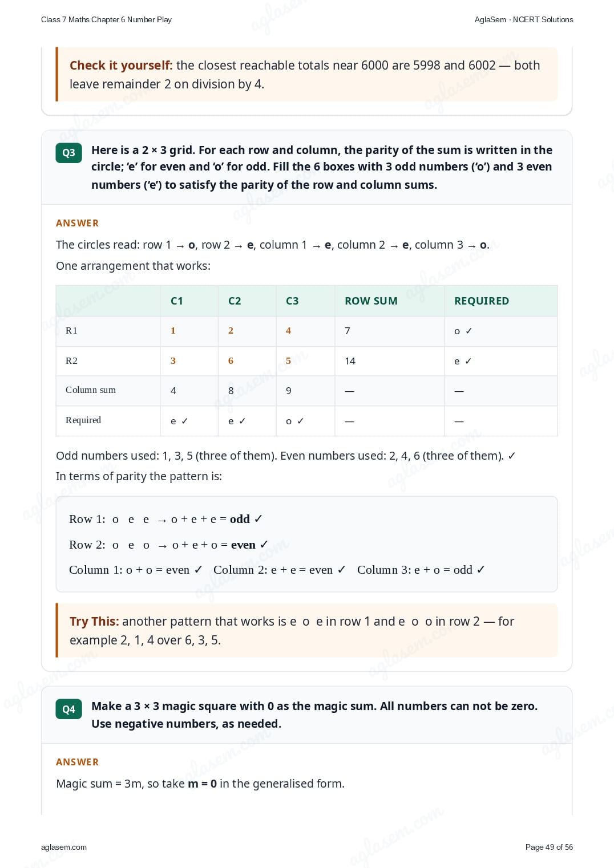The image size is (614, 868).
Task: Click the 'Try This:' callout heading
Action: (94, 621)
